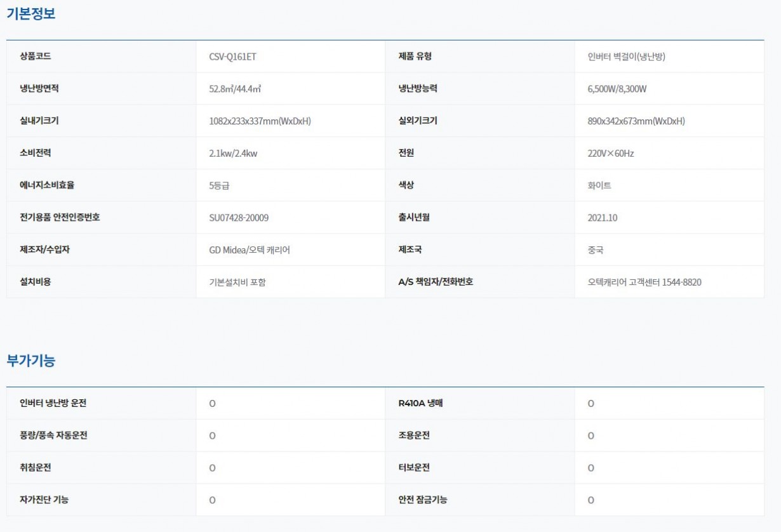Screen dimensions: 781x532
Task: Click the 2.1kw/2.4kw power consumption value
Action: click(x=233, y=154)
